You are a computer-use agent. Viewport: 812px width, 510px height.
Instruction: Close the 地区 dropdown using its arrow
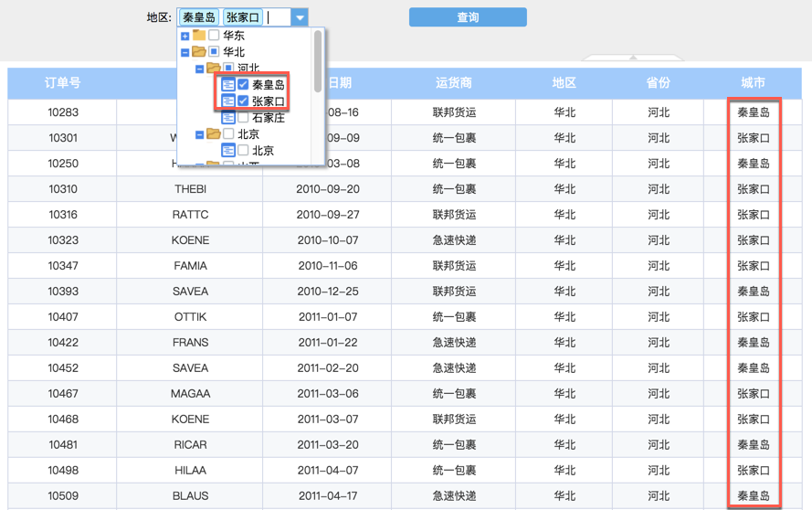[300, 17]
